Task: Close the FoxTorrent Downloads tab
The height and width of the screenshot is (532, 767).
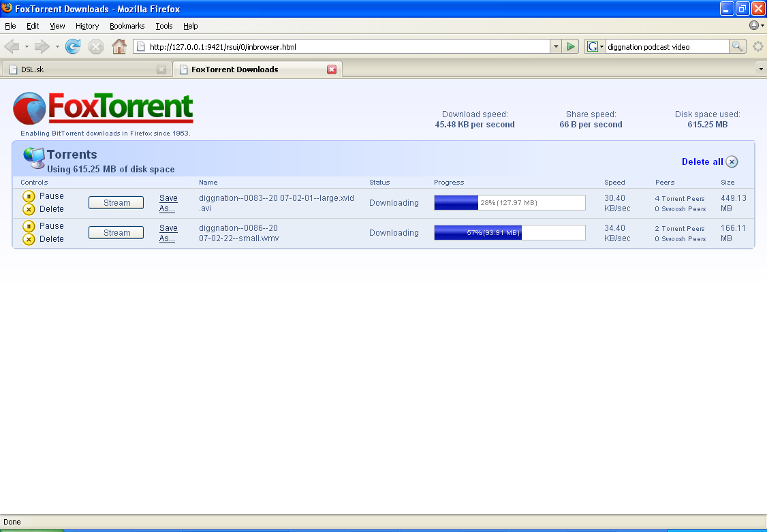Action: (x=332, y=69)
